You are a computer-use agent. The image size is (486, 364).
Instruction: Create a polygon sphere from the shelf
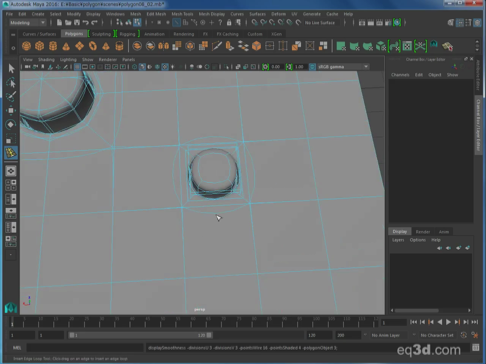pos(26,46)
